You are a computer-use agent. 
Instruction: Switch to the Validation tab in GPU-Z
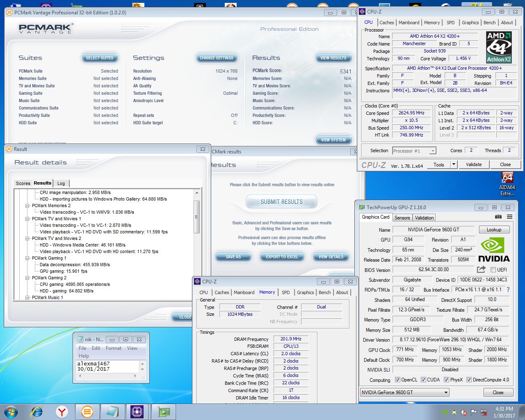424,218
